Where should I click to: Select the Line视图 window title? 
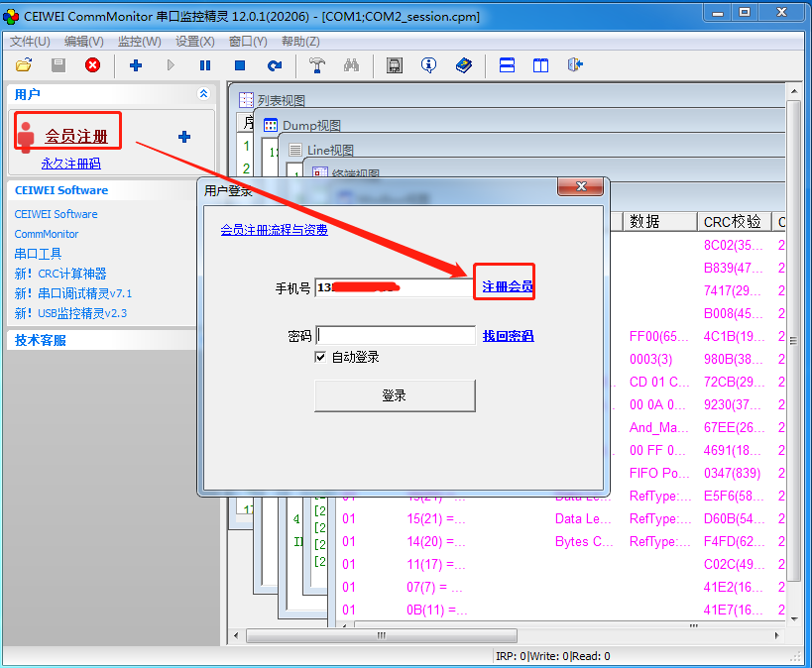(x=330, y=151)
